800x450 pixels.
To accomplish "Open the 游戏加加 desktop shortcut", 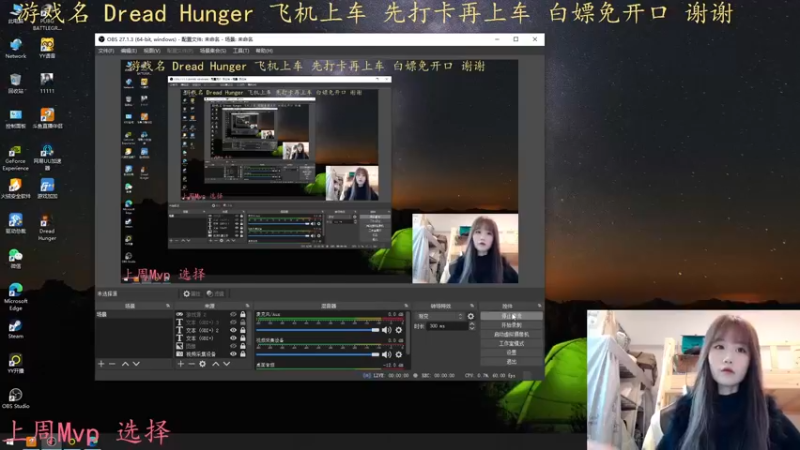I will (47, 189).
